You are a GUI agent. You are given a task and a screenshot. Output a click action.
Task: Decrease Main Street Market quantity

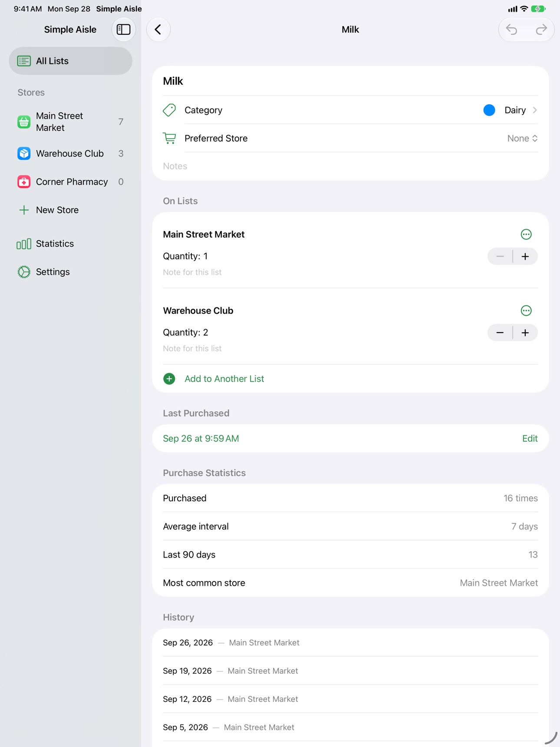tap(500, 256)
